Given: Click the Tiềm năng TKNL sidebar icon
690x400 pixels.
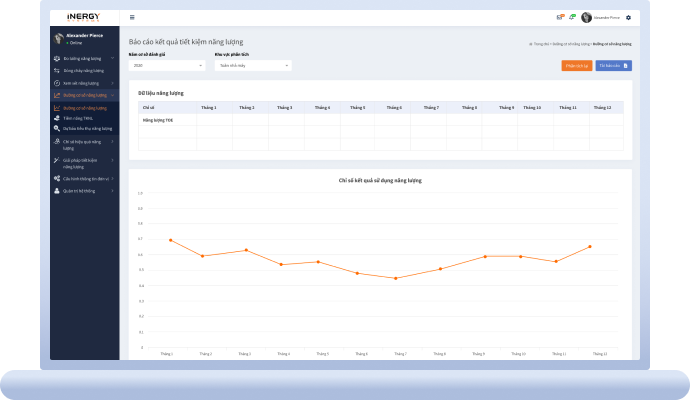Looking at the screenshot, I should [57, 118].
